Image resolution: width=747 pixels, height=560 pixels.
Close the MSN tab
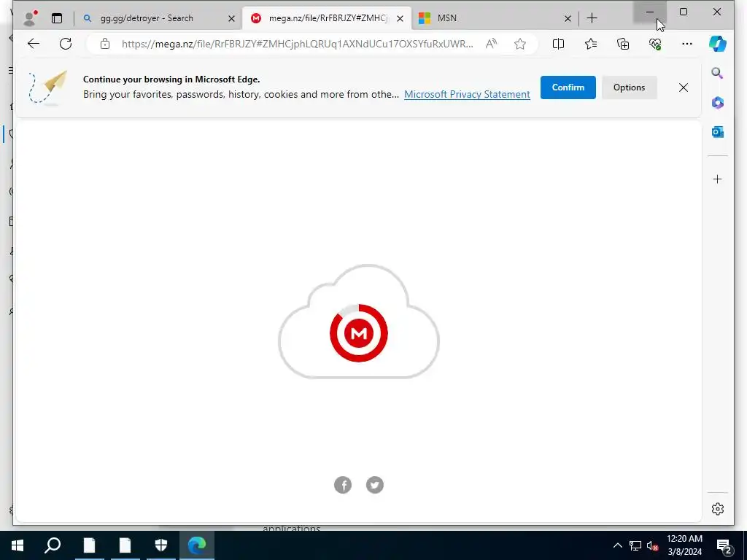568,18
